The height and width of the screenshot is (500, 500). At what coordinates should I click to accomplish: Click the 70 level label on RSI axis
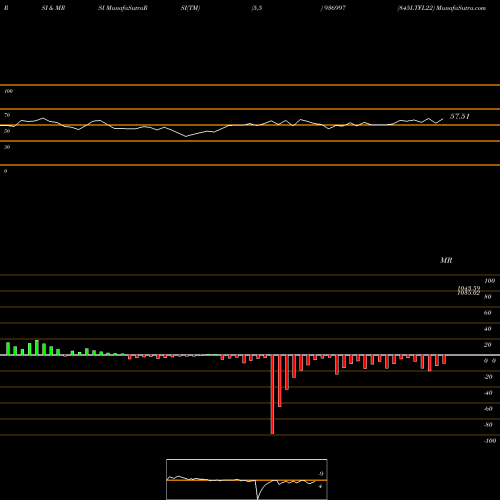[7, 115]
